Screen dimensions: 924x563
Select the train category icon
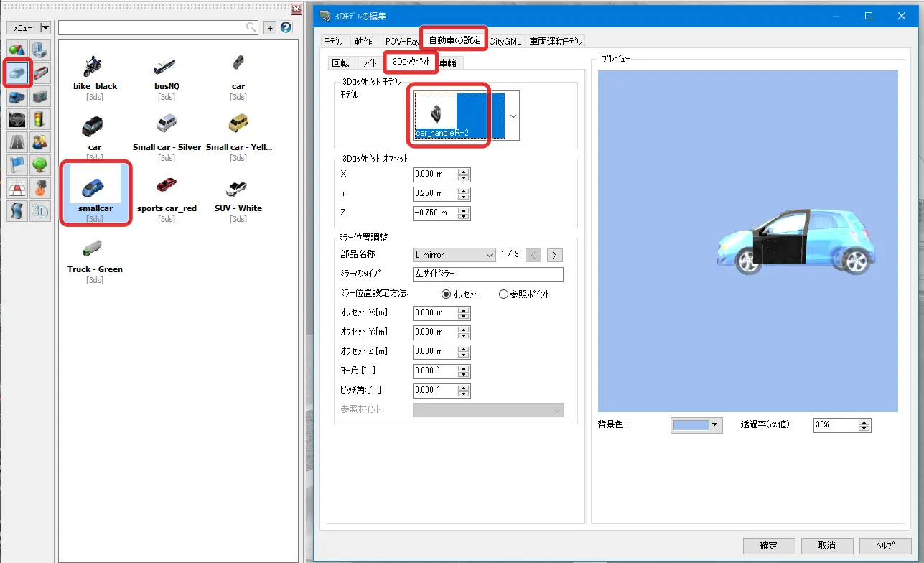point(41,73)
